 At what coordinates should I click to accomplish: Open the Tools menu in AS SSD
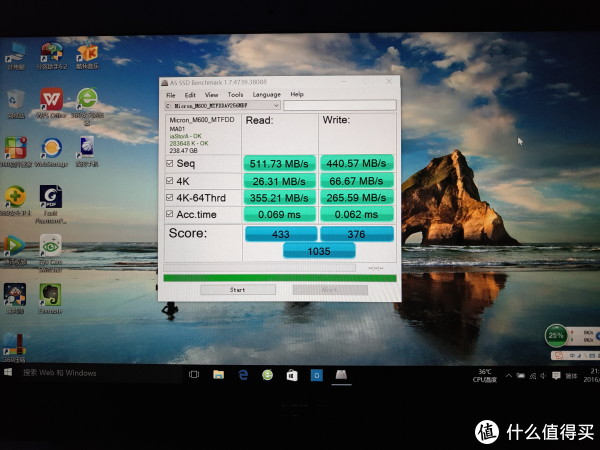[235, 95]
